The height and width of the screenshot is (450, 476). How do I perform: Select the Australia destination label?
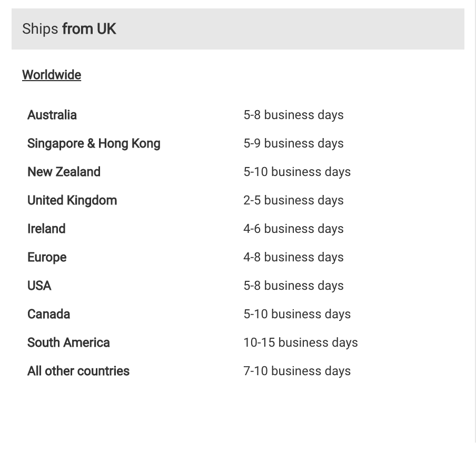pyautogui.click(x=52, y=115)
